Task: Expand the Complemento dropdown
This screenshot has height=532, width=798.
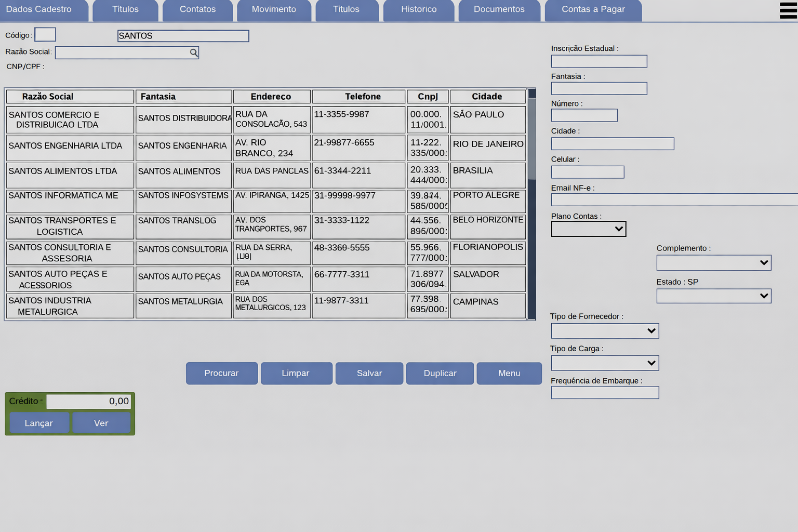Action: point(713,263)
